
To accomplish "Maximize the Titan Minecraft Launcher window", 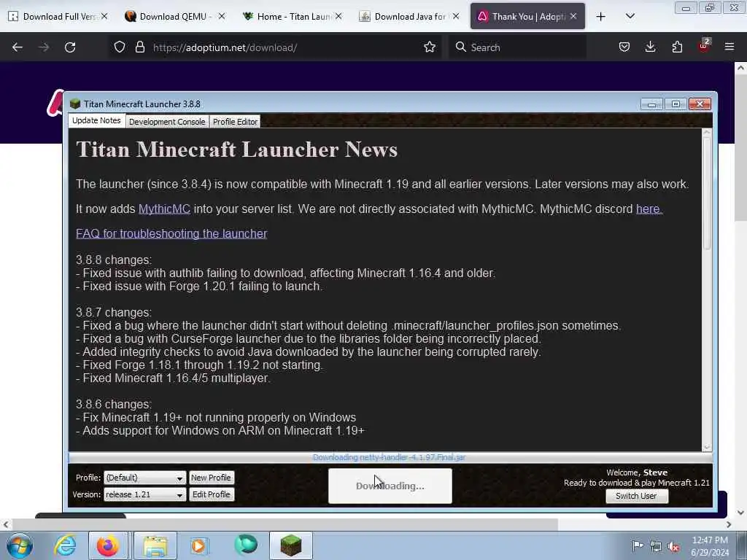I will coord(676,104).
